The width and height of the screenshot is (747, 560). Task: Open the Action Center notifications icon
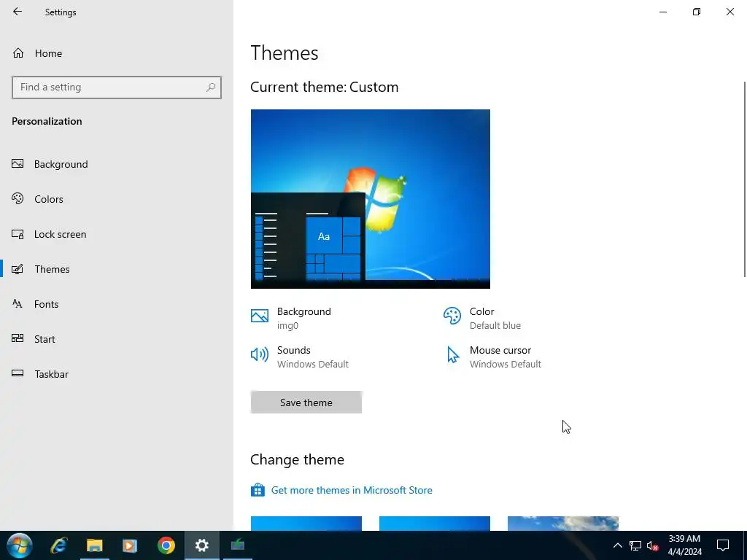point(723,545)
